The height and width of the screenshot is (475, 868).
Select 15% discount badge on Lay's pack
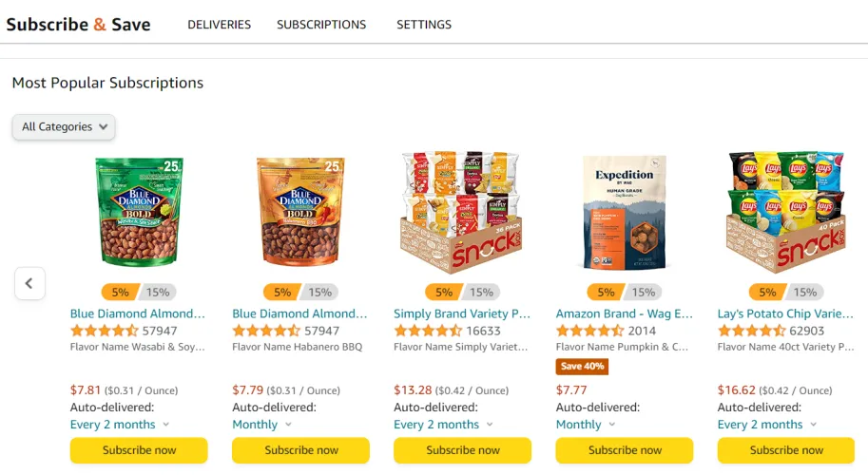(805, 293)
